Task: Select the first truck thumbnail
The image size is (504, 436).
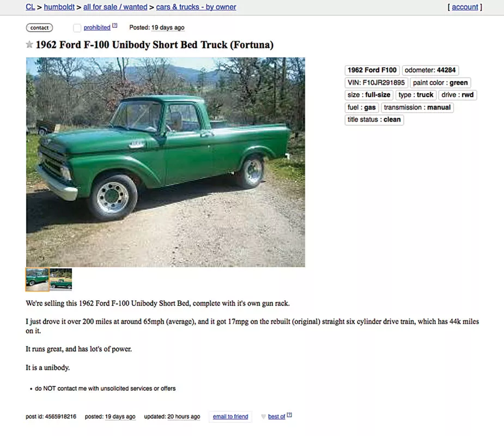Action: pyautogui.click(x=37, y=280)
